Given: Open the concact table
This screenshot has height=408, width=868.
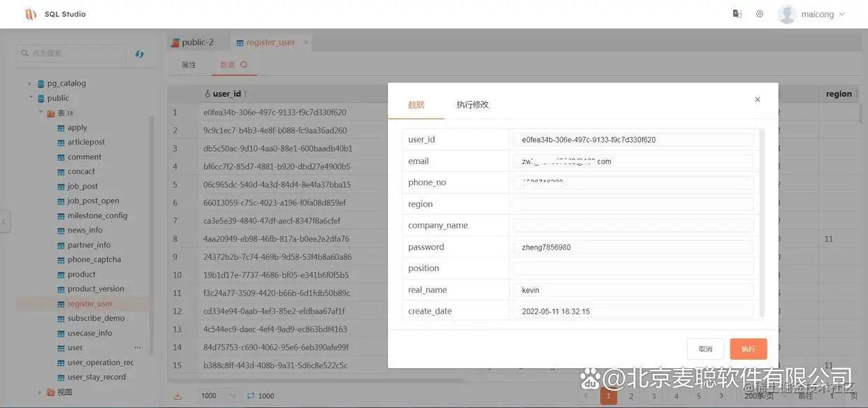Looking at the screenshot, I should point(81,171).
